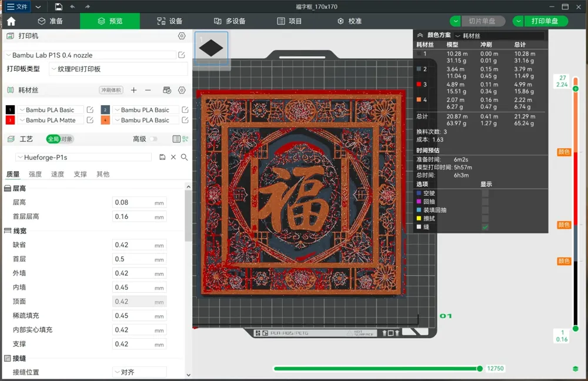This screenshot has width=588, height=381.
Task: Save the Hueforge-P1s process preset
Action: coord(162,157)
